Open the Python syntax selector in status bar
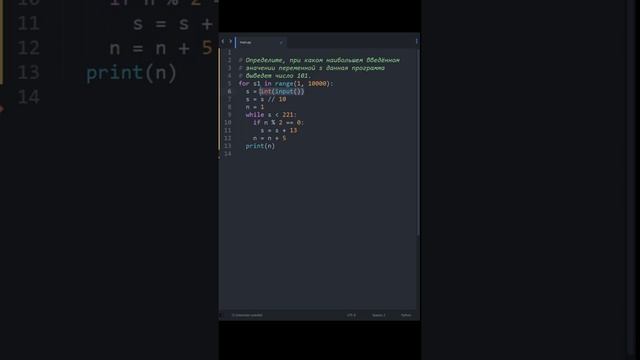This screenshot has height=360, width=640. pyautogui.click(x=406, y=315)
